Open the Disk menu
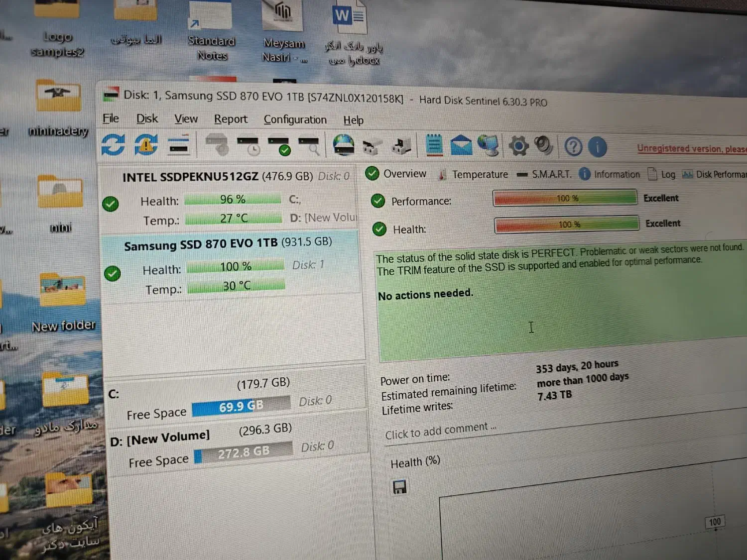Image resolution: width=747 pixels, height=560 pixels. click(x=147, y=118)
